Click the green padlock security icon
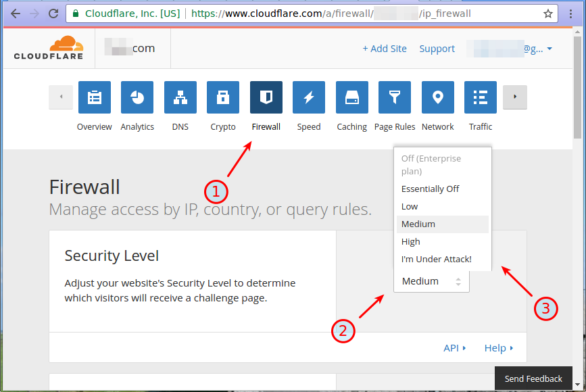 pos(76,14)
